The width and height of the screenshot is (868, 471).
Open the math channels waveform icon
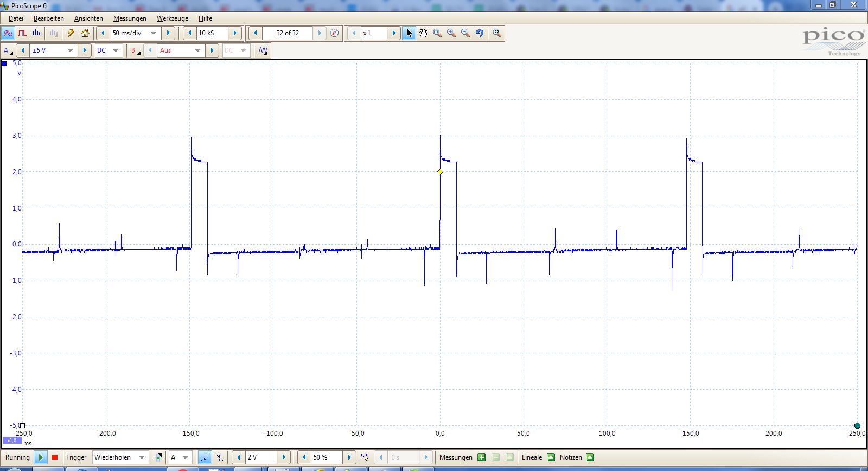[x=263, y=50]
